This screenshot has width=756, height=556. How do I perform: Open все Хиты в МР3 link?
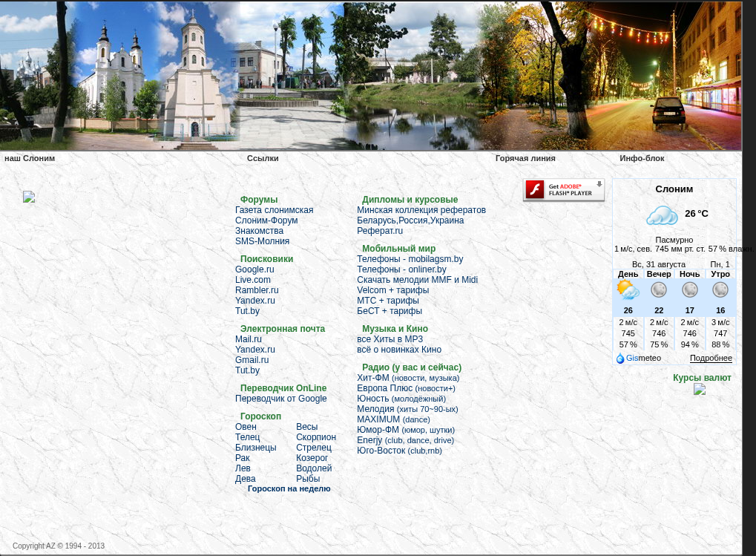(x=390, y=339)
